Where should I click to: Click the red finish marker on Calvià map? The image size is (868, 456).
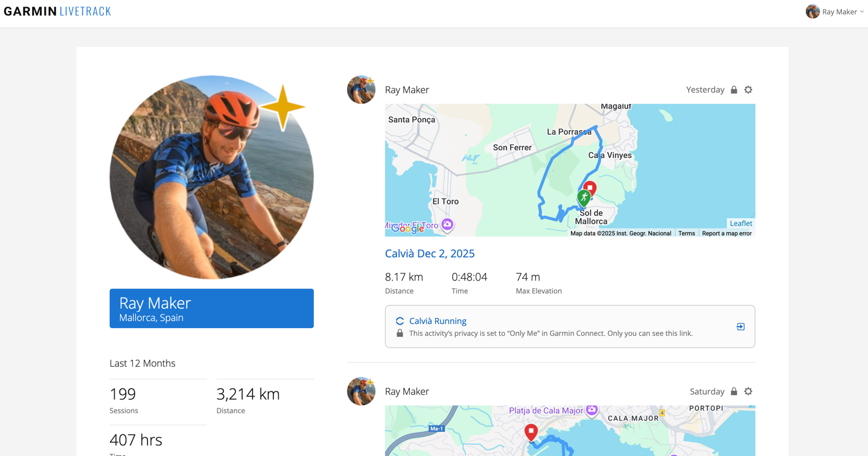590,189
